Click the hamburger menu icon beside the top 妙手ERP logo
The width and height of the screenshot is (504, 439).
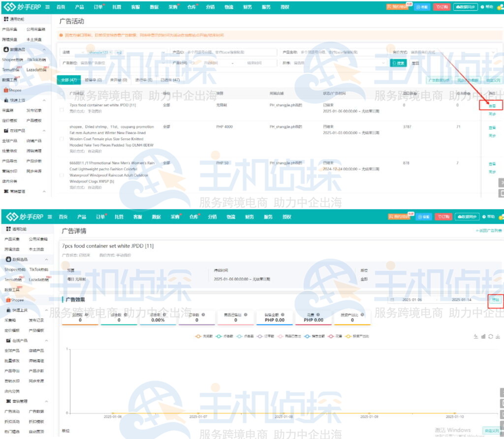[x=47, y=7]
